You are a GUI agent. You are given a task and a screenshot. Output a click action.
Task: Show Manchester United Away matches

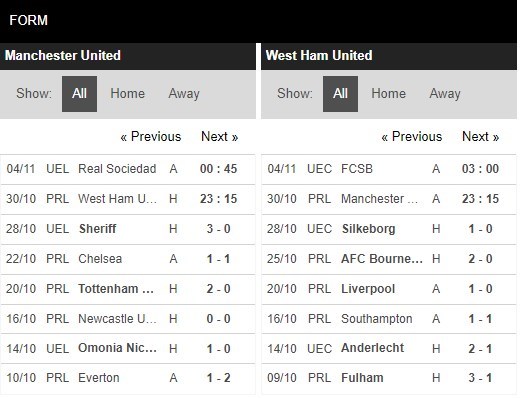click(184, 94)
